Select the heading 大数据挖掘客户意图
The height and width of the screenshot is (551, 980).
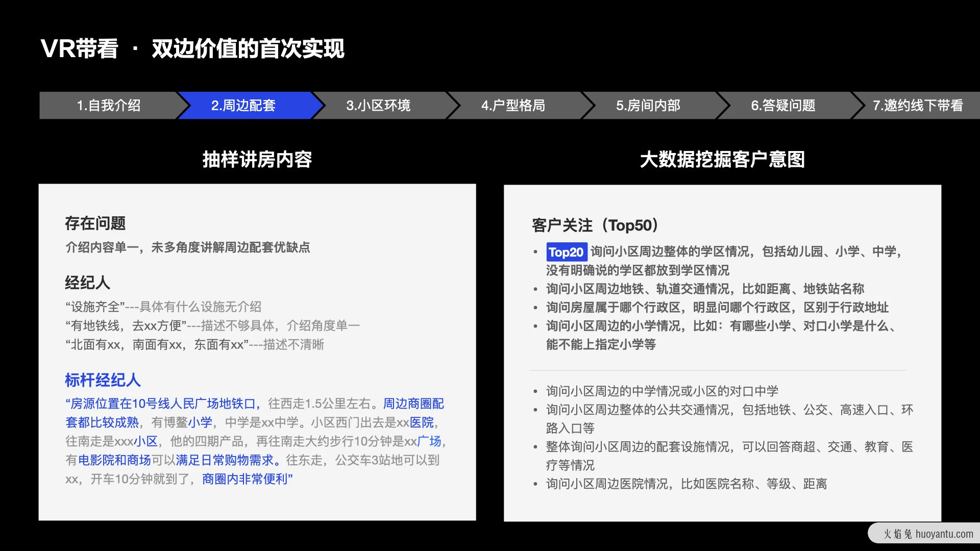(722, 160)
